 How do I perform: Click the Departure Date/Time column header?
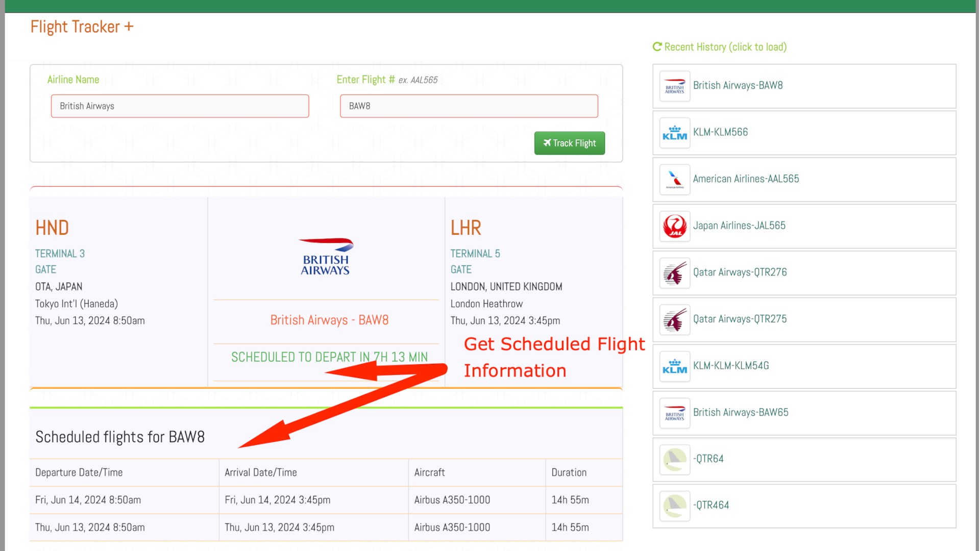pos(79,472)
